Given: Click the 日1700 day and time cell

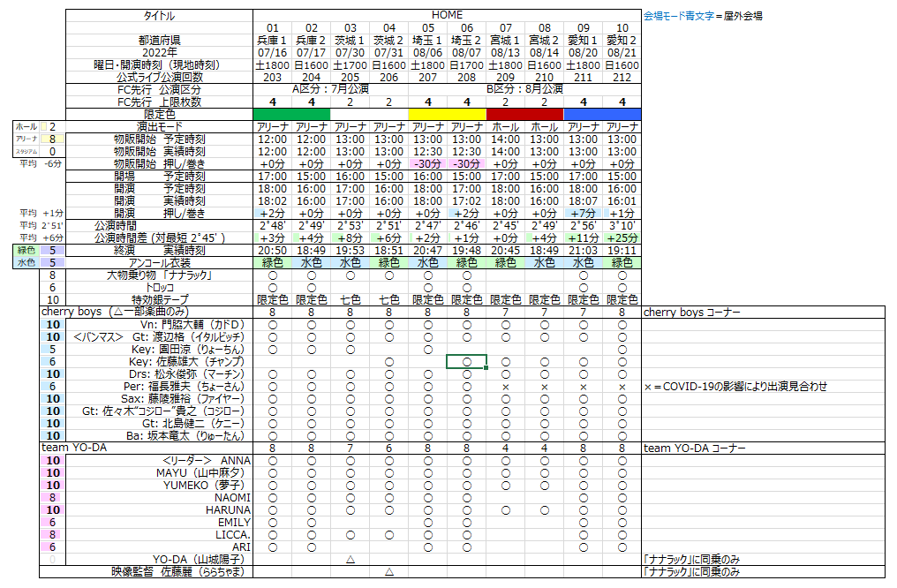Looking at the screenshot, I should tap(467, 65).
